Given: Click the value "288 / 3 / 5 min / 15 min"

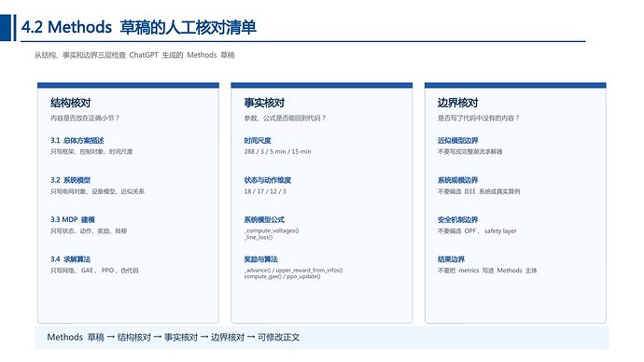Looking at the screenshot, I should tap(277, 151).
